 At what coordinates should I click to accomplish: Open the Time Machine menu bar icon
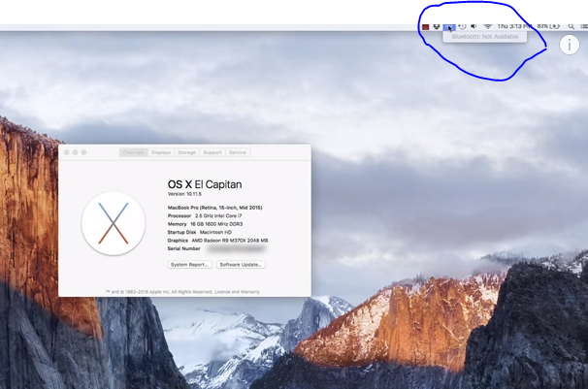[462, 26]
